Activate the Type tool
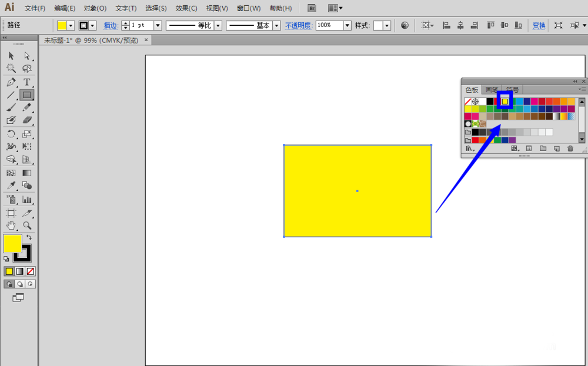 click(x=26, y=82)
